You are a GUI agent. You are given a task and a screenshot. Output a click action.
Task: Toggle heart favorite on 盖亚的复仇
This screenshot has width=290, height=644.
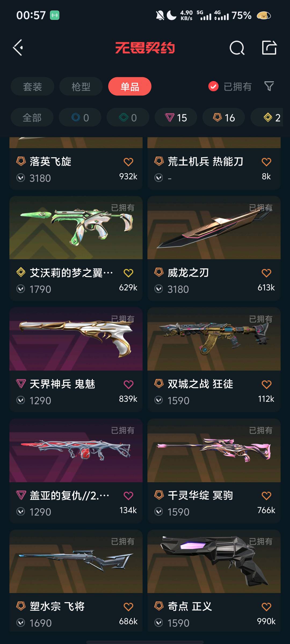128,495
